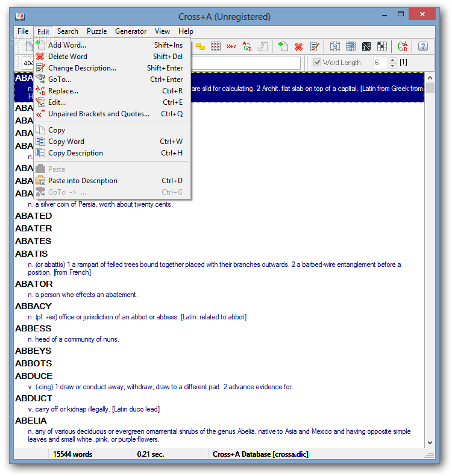452x476 pixels.
Task: Click the greyed notepad checkmark toolbar icon
Action: 263,46
